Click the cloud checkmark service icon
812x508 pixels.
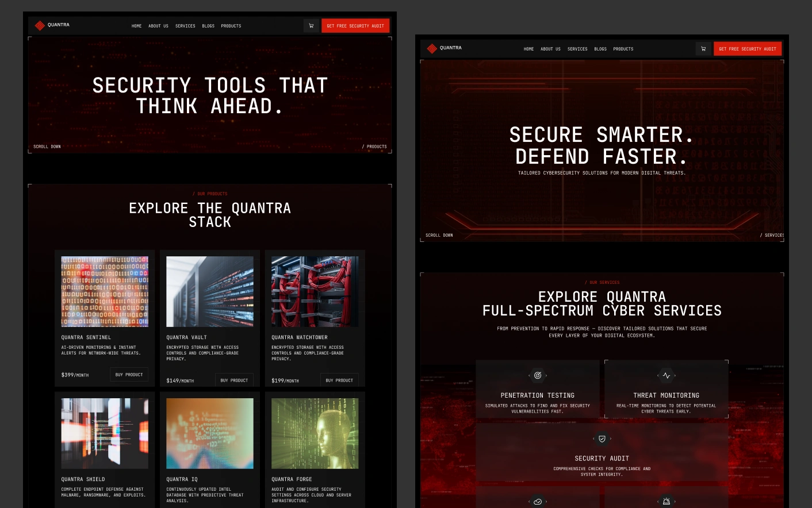(x=538, y=501)
